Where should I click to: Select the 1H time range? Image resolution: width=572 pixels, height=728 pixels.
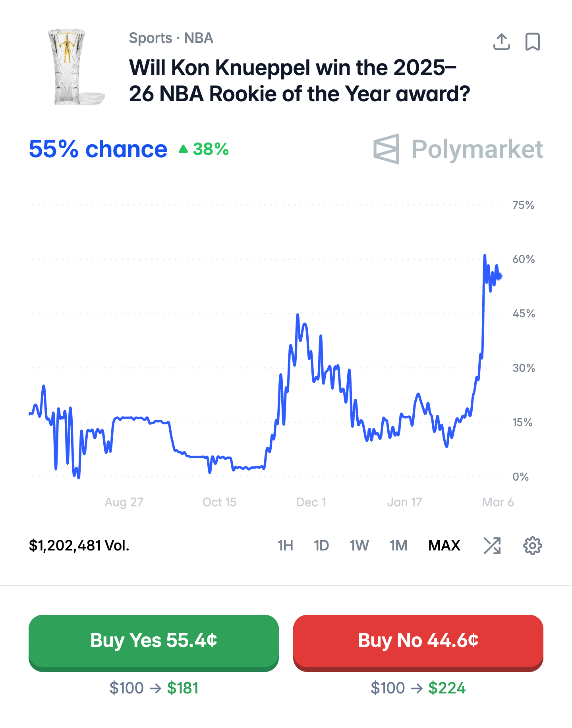(285, 546)
